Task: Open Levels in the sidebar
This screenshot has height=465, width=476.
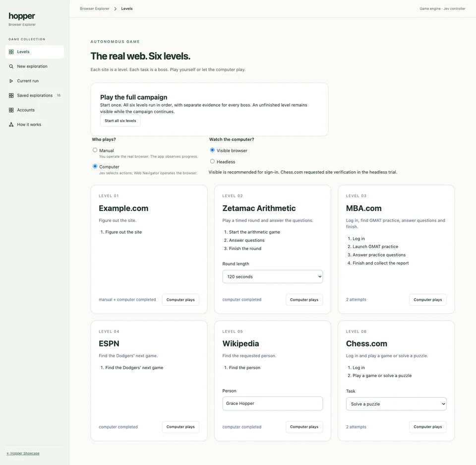Action: [35, 52]
